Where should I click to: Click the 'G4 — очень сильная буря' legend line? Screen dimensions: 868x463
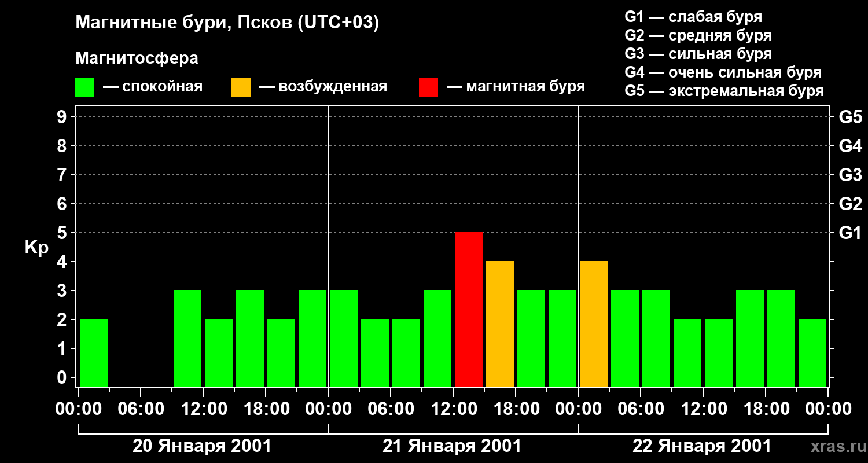[723, 72]
